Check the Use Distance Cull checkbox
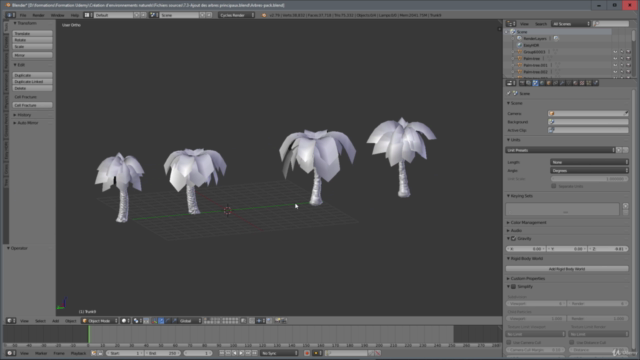Screen dimensions: 640x360 571,342
